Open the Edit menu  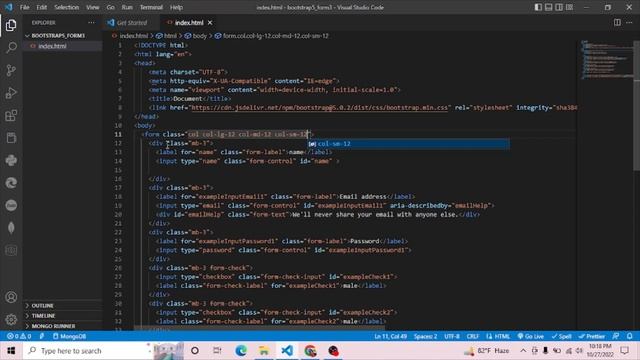(42, 7)
